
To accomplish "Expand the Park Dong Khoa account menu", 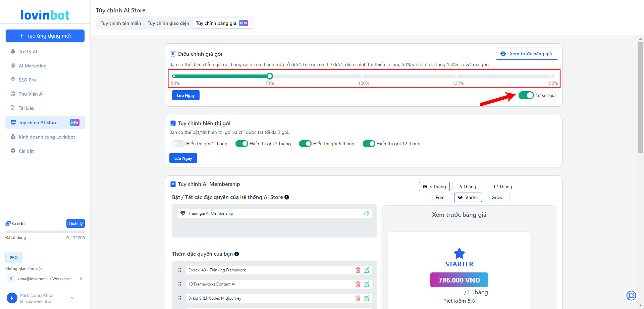I will (72, 298).
